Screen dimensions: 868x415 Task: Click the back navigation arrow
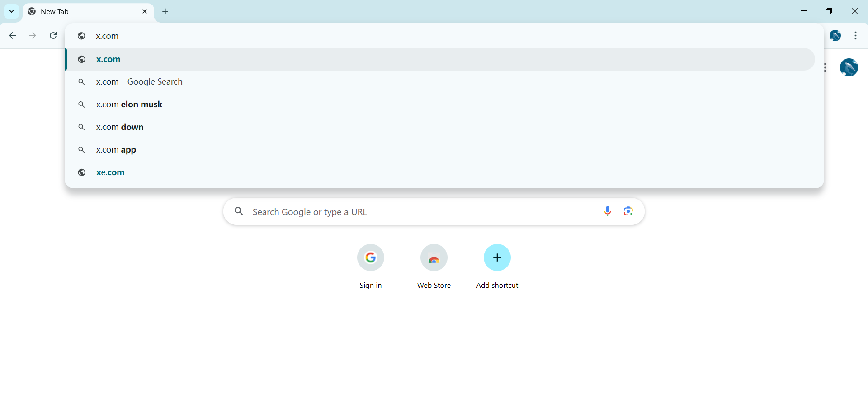(x=13, y=36)
